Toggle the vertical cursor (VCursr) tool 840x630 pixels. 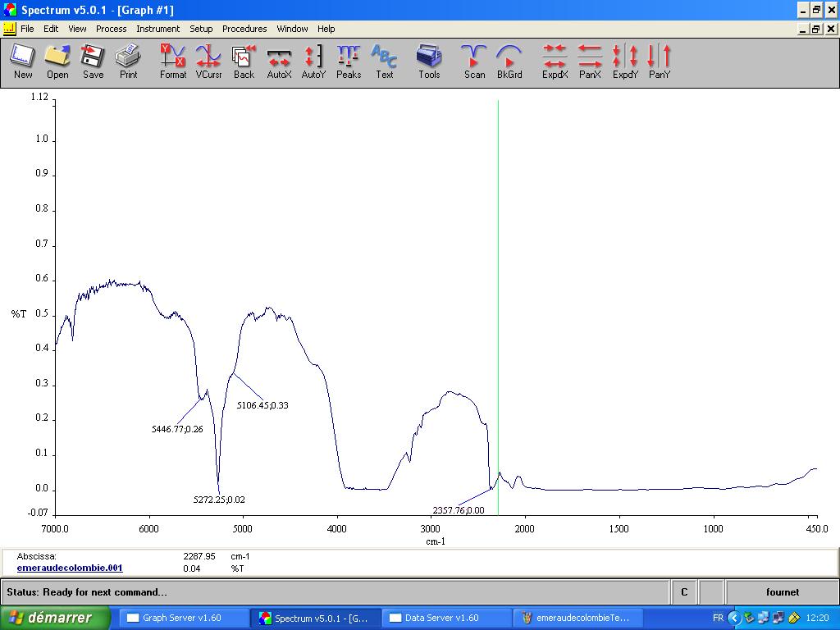click(208, 62)
